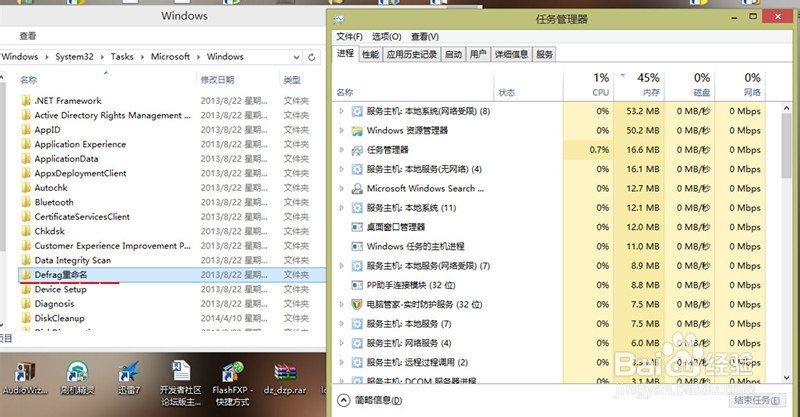Click the scroll up arrow in Task Manager
800x417 pixels.
786,109
